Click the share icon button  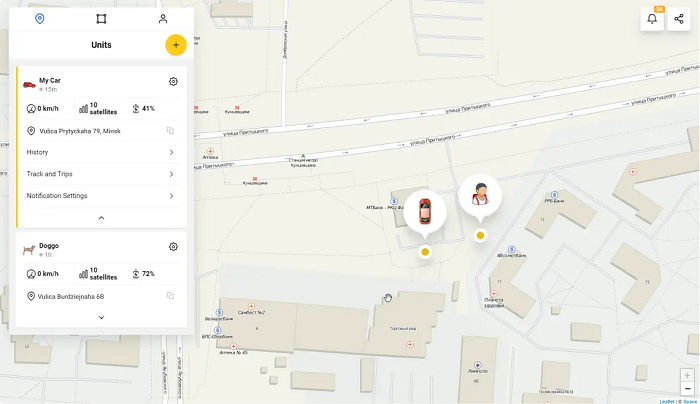(679, 19)
